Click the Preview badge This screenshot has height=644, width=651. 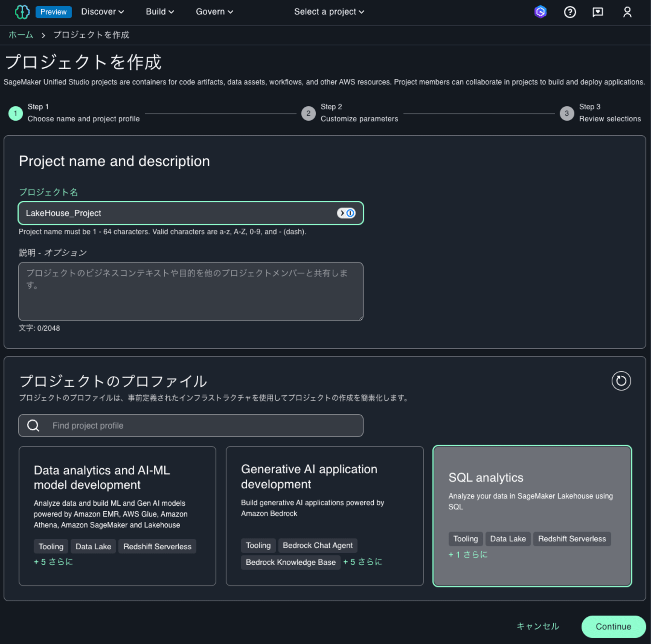pyautogui.click(x=54, y=12)
